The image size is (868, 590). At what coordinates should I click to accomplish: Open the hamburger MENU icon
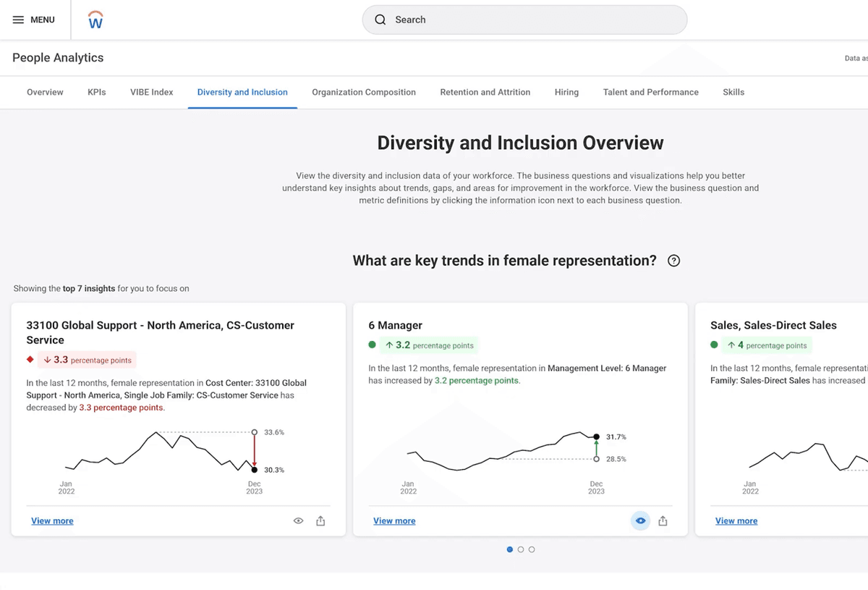click(x=19, y=20)
